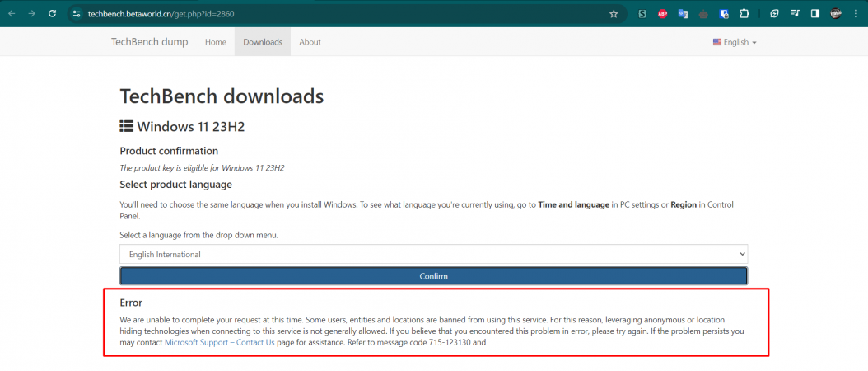Open the Google Translate extension icon
Screen dimensions: 868x371
click(x=683, y=14)
